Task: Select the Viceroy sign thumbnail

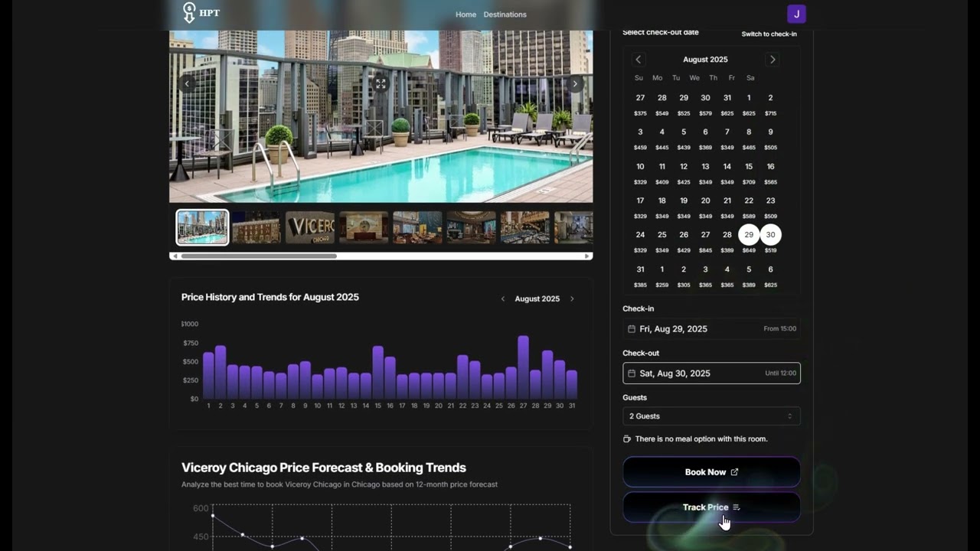Action: click(310, 227)
